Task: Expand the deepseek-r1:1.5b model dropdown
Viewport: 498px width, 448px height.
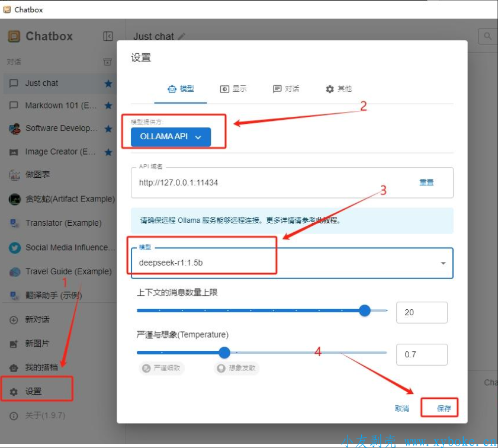Action: [443, 263]
